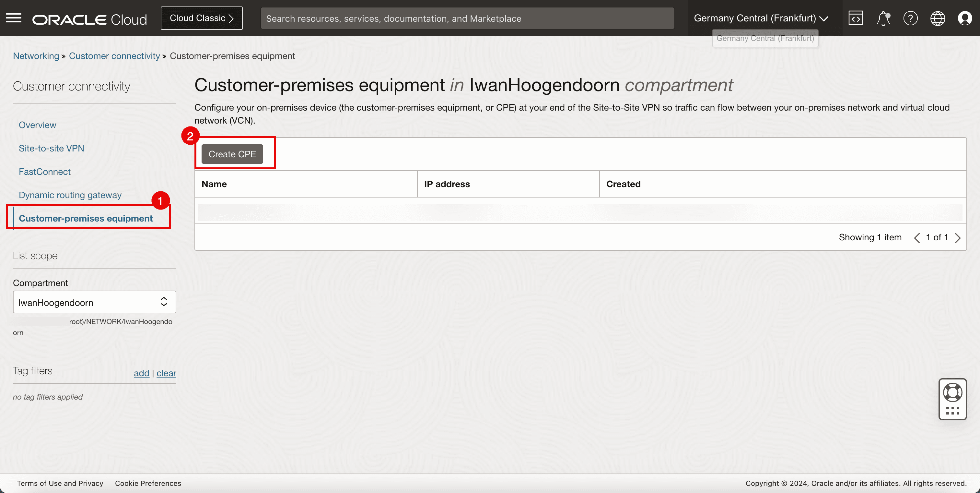Switch to Cloud Classic view
This screenshot has width=980, height=493.
click(201, 18)
